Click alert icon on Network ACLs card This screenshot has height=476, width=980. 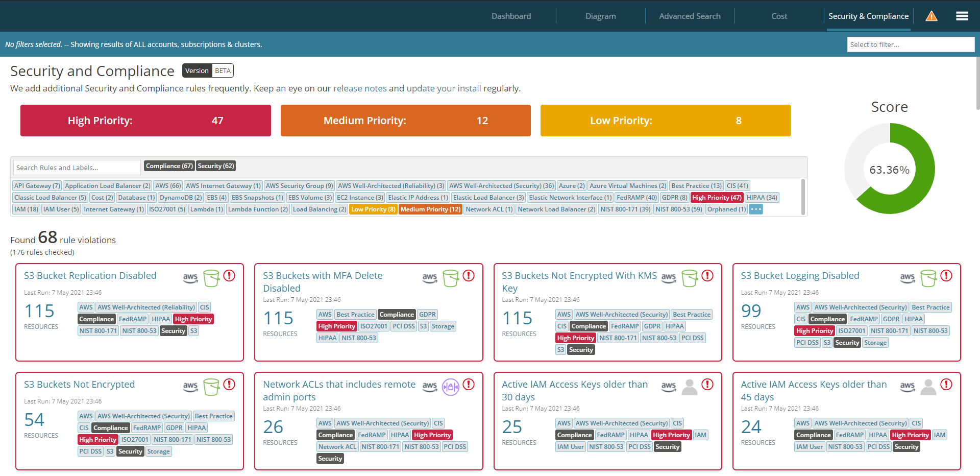469,385
